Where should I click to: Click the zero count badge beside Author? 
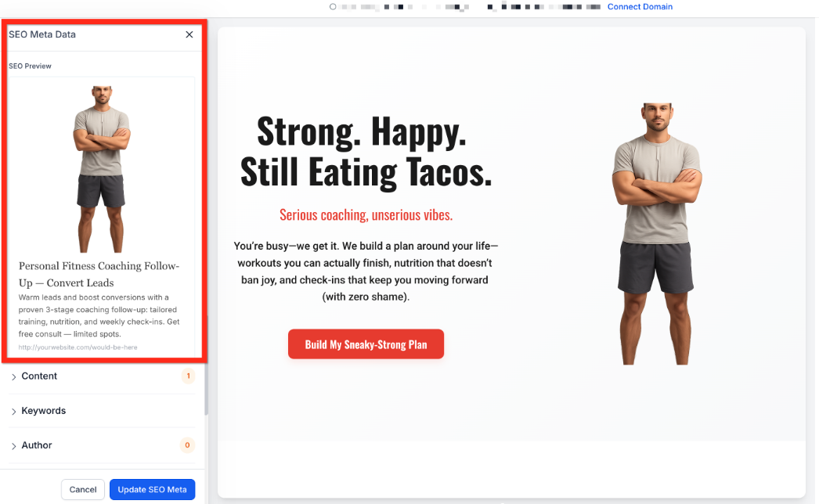click(187, 445)
